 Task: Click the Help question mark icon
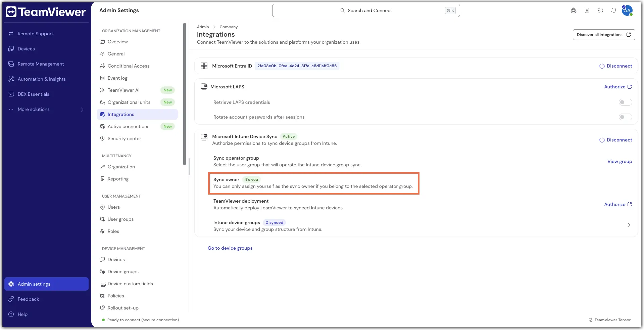11,314
